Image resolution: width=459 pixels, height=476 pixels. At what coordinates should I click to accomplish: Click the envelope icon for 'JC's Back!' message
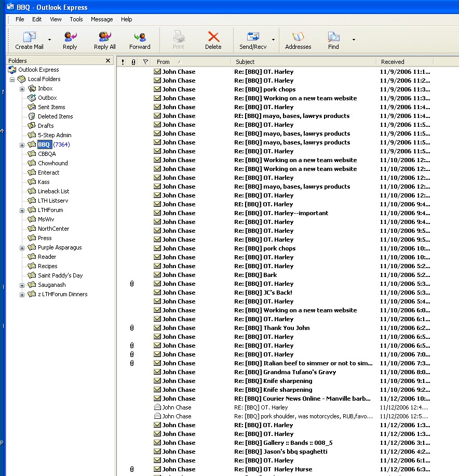tap(157, 293)
